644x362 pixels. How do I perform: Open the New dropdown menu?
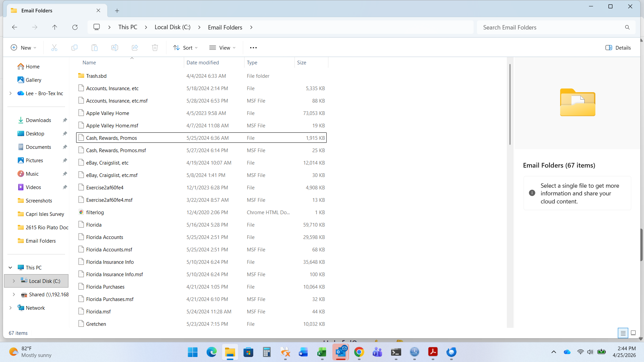click(23, 48)
